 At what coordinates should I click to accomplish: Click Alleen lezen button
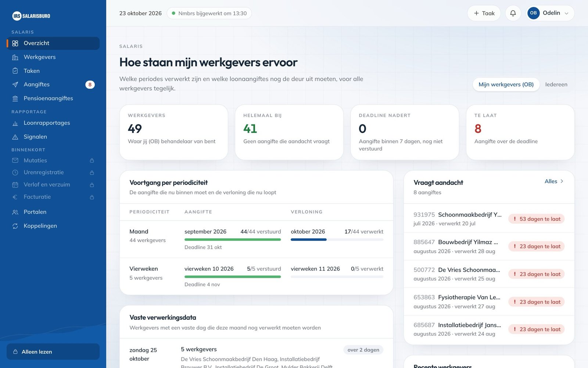click(x=53, y=351)
